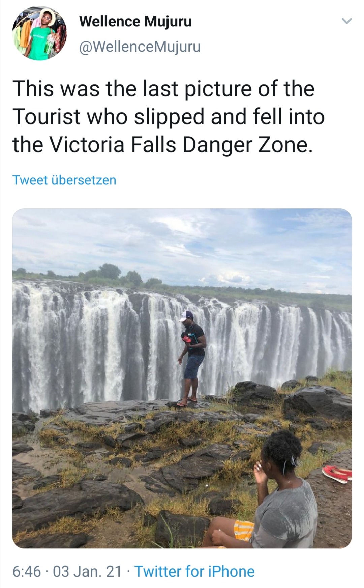Select the 6:46 timestamp
Image resolution: width=364 pixels, height=588 pixels.
pyautogui.click(x=27, y=571)
